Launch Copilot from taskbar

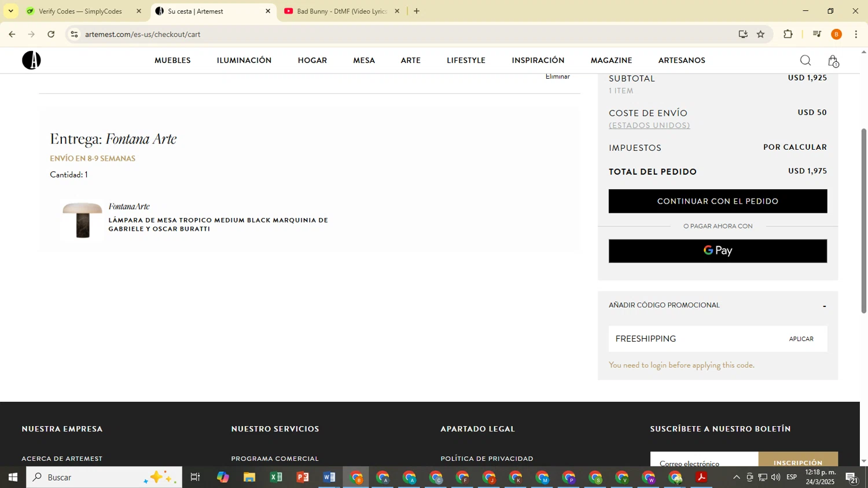pyautogui.click(x=223, y=477)
